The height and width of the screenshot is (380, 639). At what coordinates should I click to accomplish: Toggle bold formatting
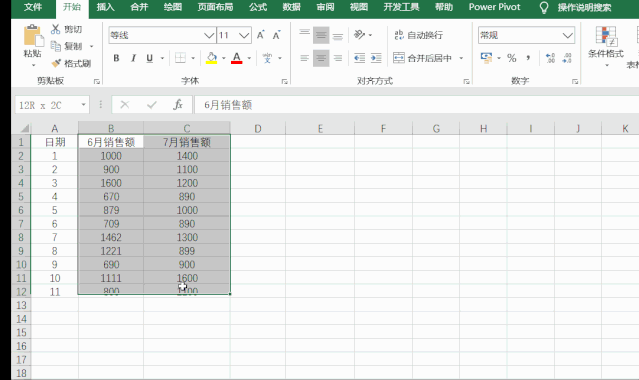click(x=116, y=58)
